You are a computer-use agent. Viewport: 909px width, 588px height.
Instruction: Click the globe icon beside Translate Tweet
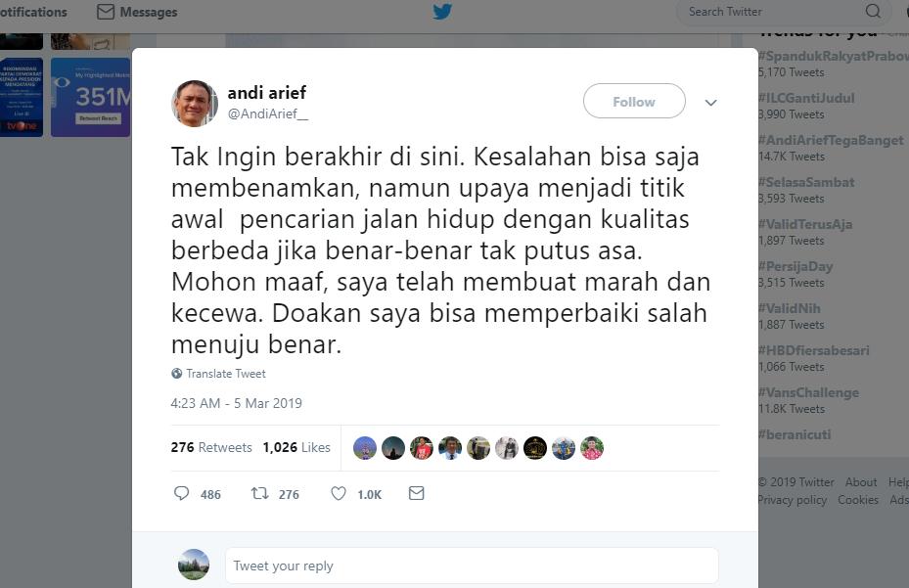[177, 374]
